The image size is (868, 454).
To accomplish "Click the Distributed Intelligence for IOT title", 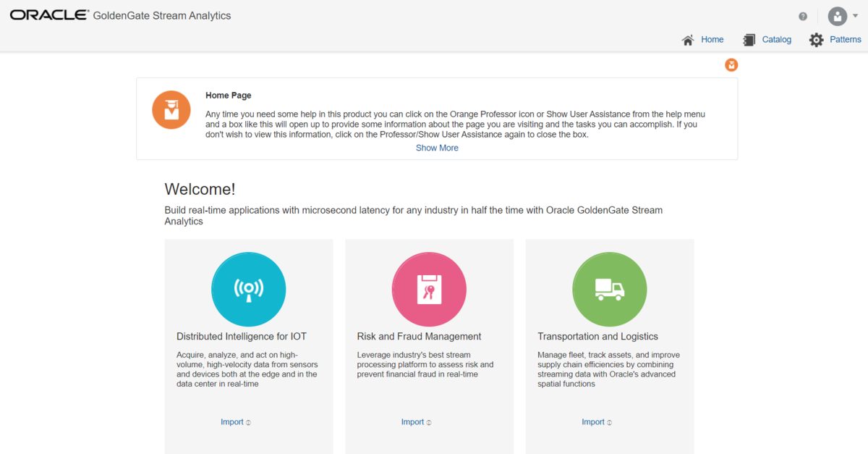I will (242, 337).
